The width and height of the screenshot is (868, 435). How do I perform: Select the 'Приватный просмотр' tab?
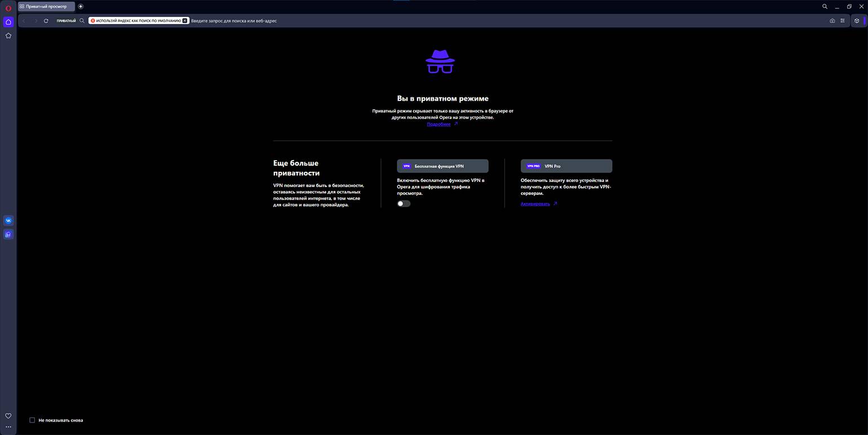pos(46,6)
